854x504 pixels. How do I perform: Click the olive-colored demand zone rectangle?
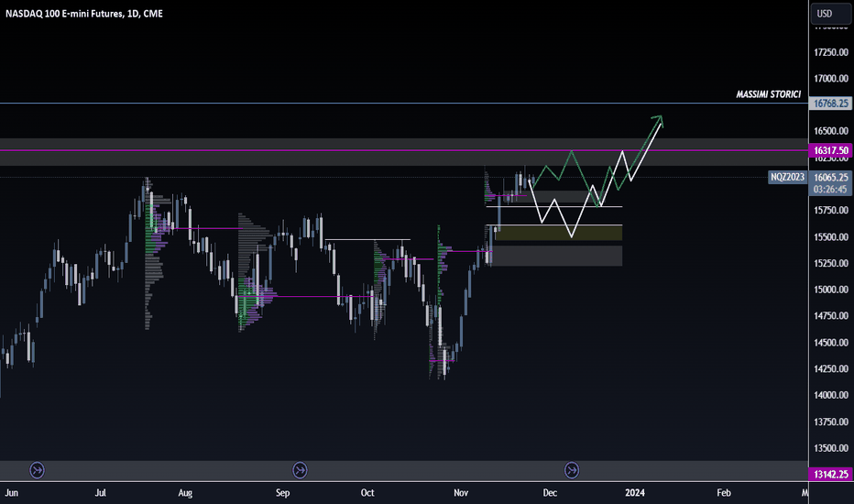click(558, 233)
